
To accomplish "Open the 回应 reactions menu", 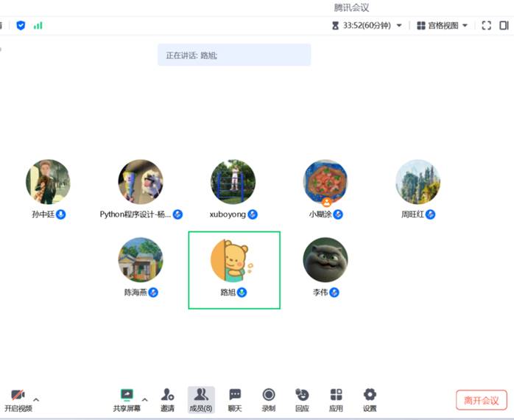I will [x=302, y=399].
